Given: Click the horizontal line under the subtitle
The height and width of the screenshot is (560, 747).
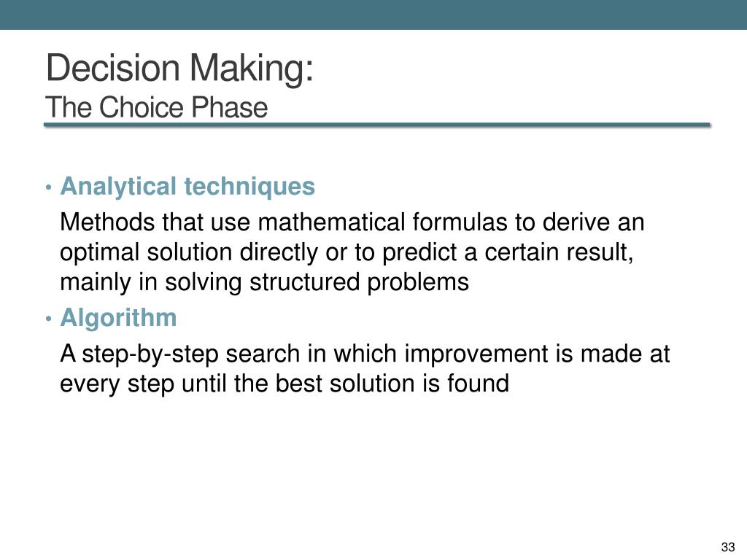Looking at the screenshot, I should click(x=377, y=125).
